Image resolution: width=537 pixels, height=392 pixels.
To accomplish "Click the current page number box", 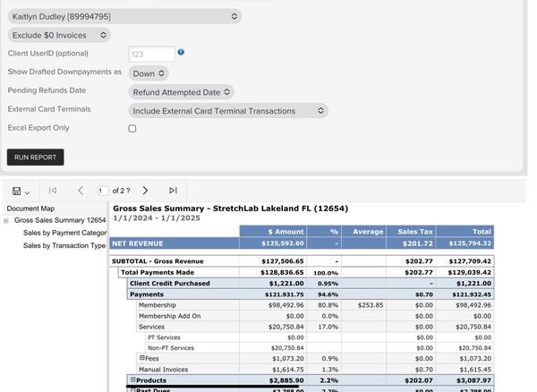I will point(103,191).
